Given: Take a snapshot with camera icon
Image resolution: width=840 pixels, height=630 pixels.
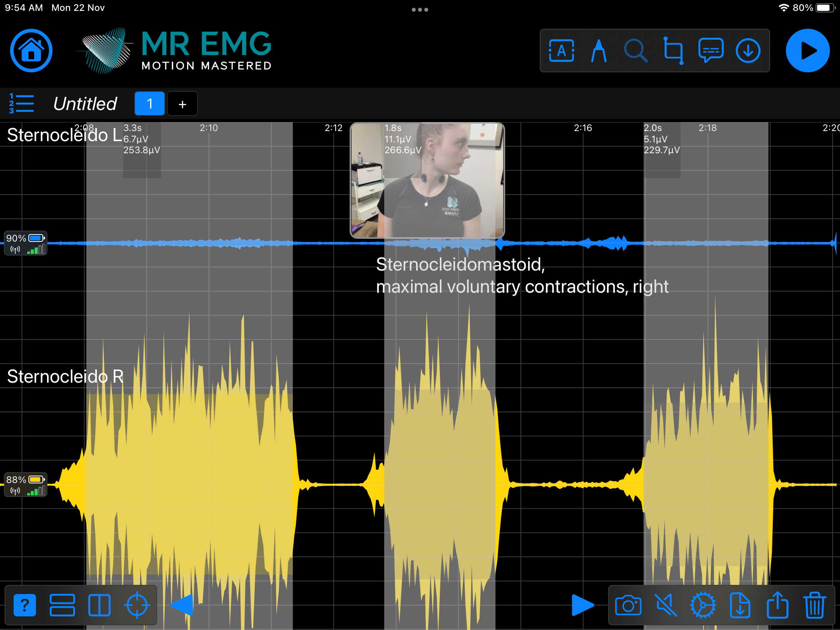Looking at the screenshot, I should [628, 605].
